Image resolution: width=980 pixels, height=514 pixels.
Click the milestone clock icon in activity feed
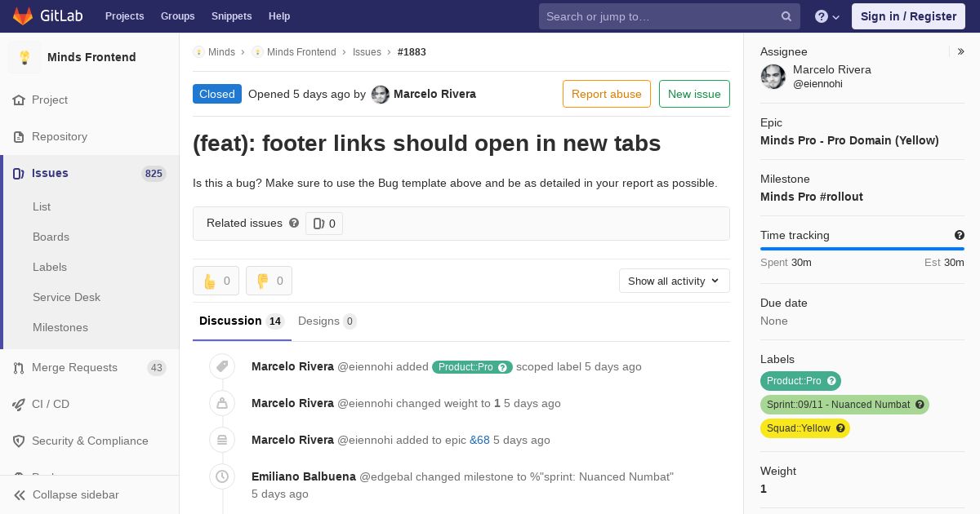tap(222, 476)
